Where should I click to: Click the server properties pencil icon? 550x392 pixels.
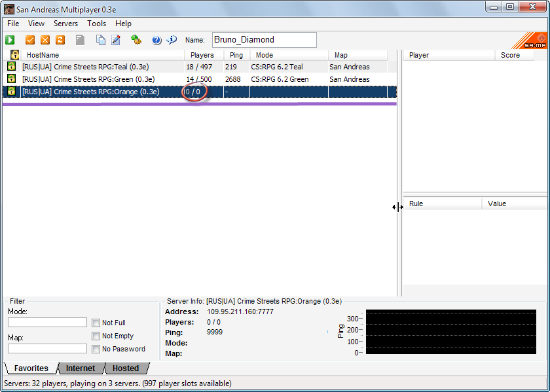click(116, 40)
